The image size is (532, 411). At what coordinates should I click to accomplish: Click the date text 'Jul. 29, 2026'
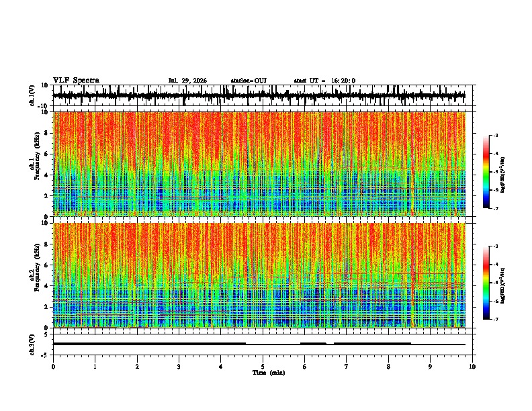[187, 81]
